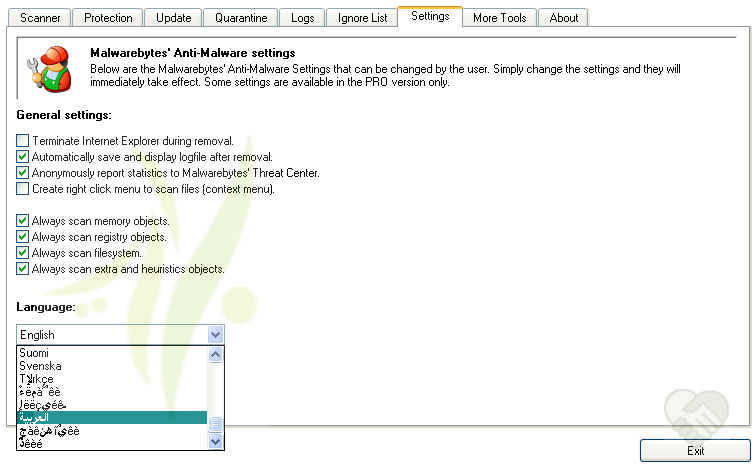Enable create right click context menu option

pos(22,188)
